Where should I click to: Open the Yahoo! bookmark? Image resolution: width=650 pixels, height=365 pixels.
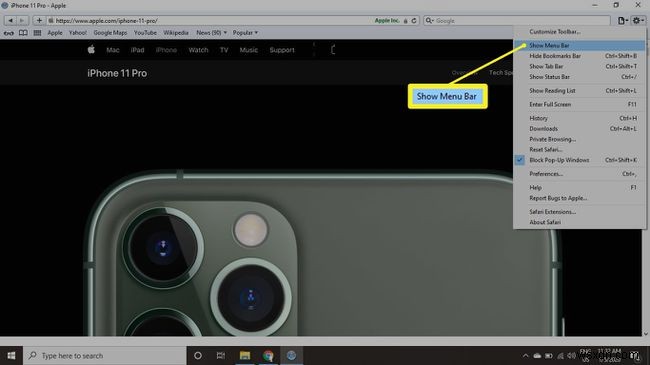78,32
